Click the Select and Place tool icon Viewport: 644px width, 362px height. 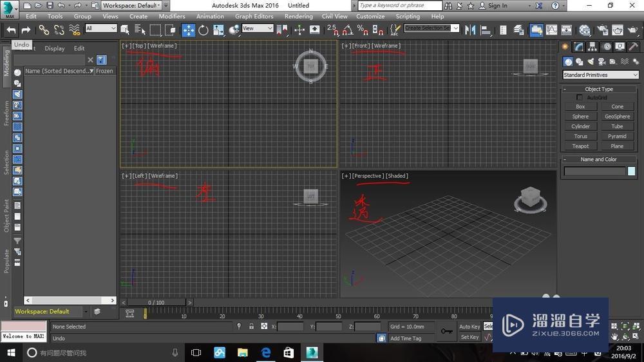point(234,30)
